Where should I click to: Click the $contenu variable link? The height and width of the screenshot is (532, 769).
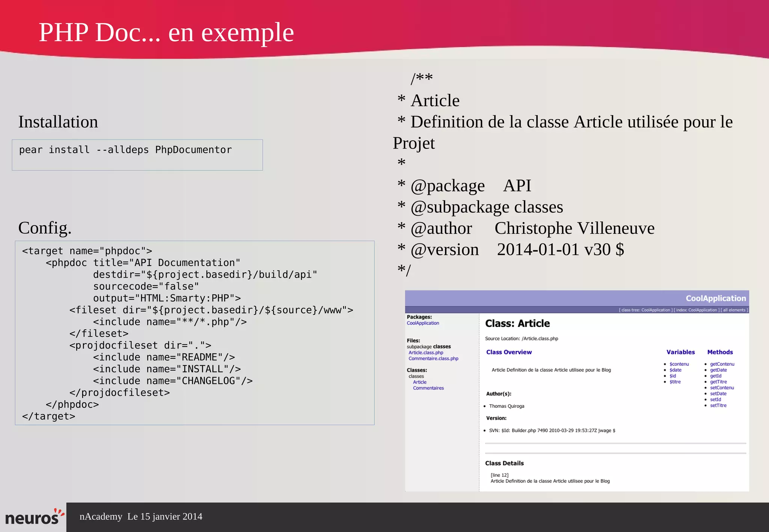(679, 364)
